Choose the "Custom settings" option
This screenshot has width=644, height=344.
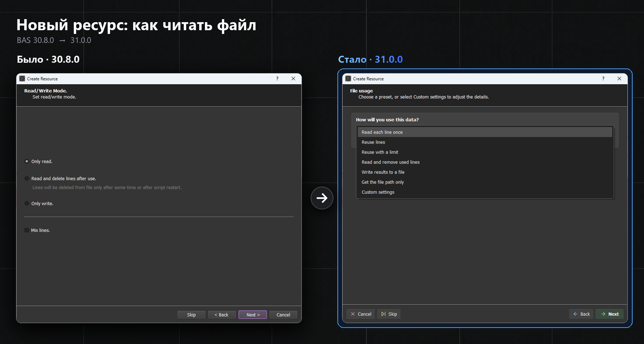coord(485,192)
